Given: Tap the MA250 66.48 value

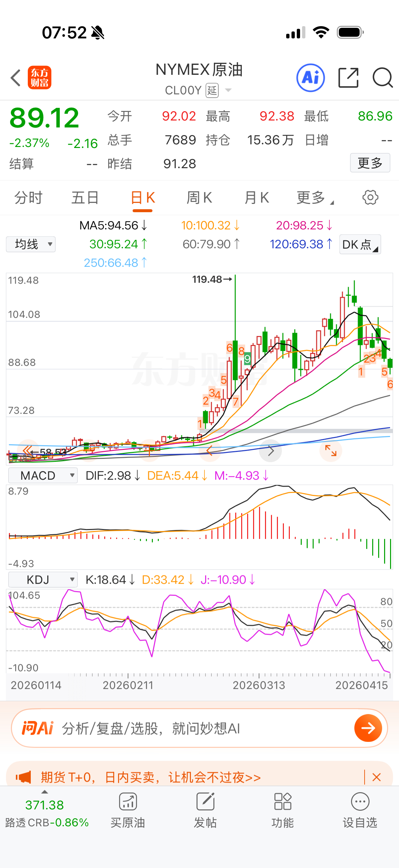Looking at the screenshot, I should [115, 263].
